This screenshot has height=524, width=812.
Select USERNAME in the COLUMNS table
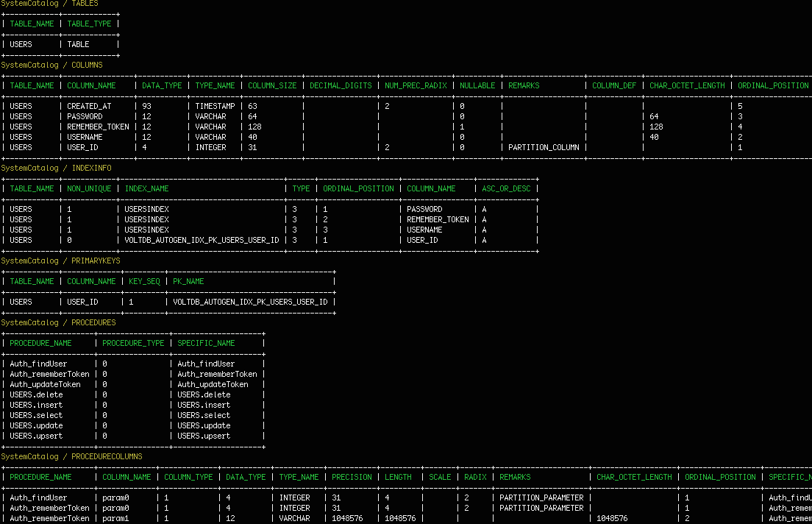click(x=85, y=138)
